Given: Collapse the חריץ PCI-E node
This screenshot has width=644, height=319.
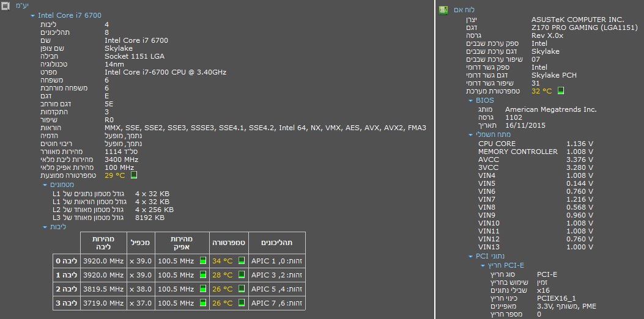Looking at the screenshot, I should click(483, 266).
